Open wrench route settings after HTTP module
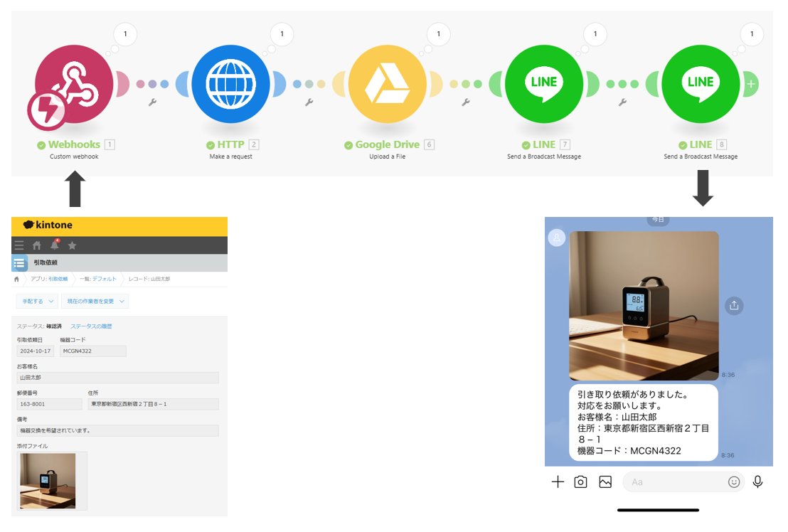The image size is (788, 532). tap(309, 102)
